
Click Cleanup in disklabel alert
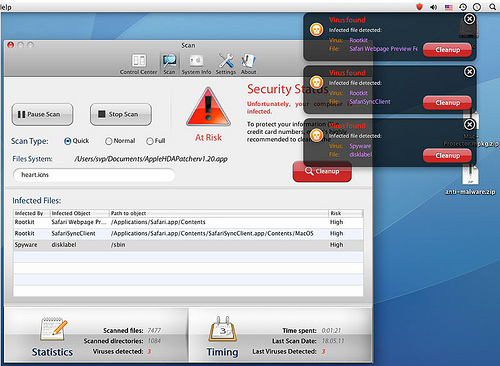click(x=447, y=156)
